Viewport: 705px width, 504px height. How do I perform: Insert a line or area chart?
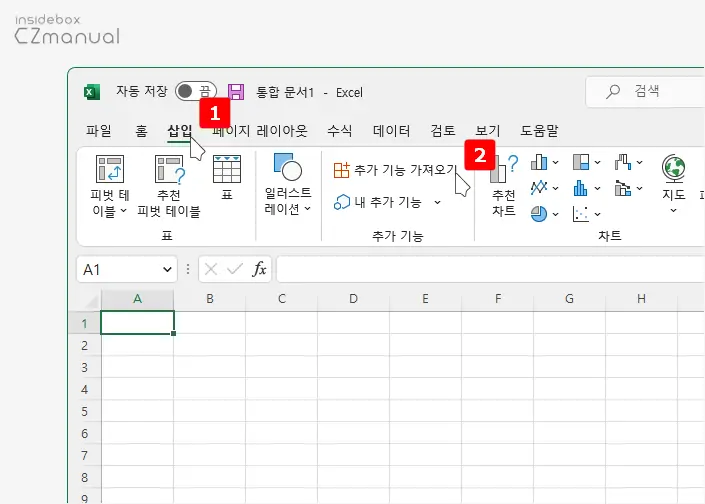coord(539,188)
